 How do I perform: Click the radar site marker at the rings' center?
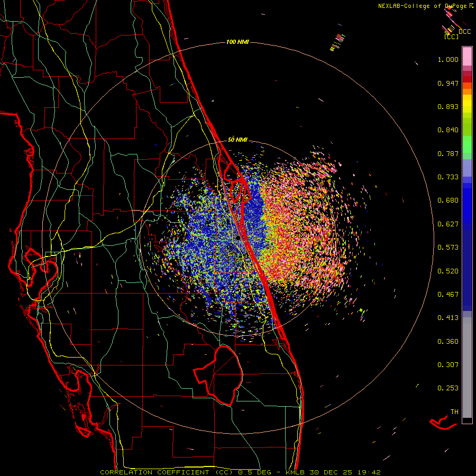pos(239,239)
